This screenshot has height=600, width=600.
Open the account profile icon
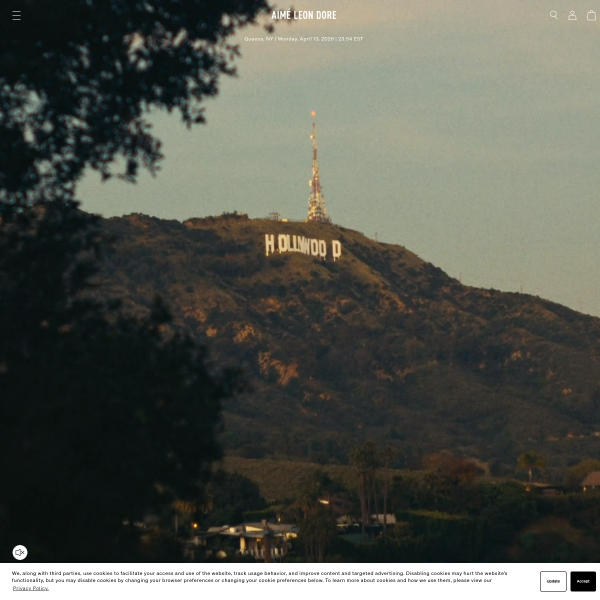click(x=572, y=15)
